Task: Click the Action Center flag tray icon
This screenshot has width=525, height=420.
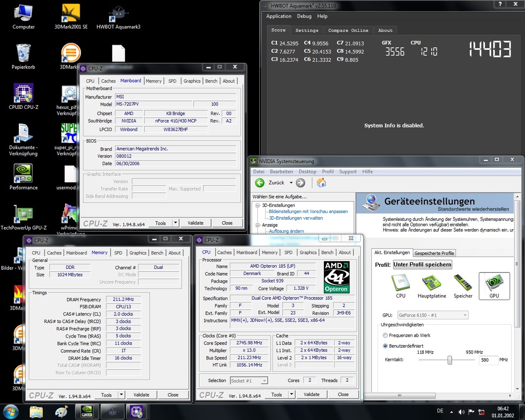Action: tap(471, 412)
